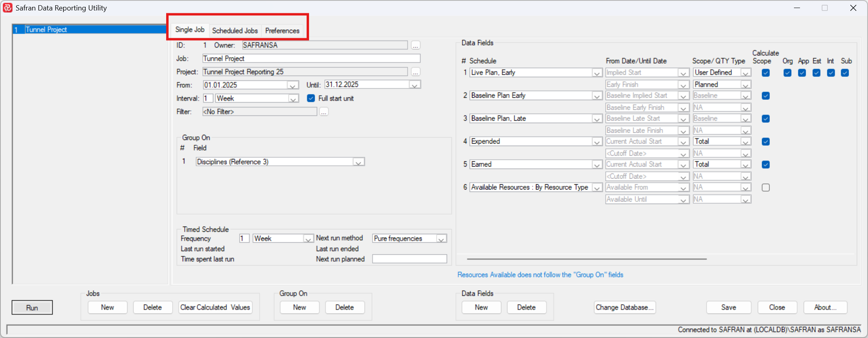Image resolution: width=868 pixels, height=338 pixels.
Task: Open the Expended schedule dropdown
Action: [597, 142]
